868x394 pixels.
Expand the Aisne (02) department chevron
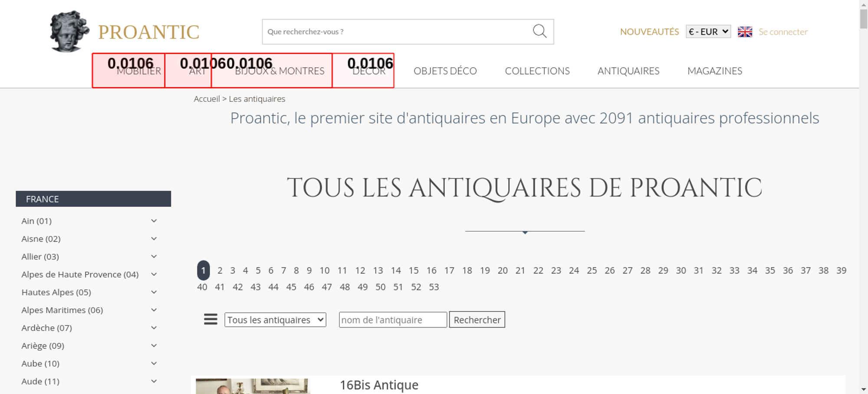tap(154, 239)
